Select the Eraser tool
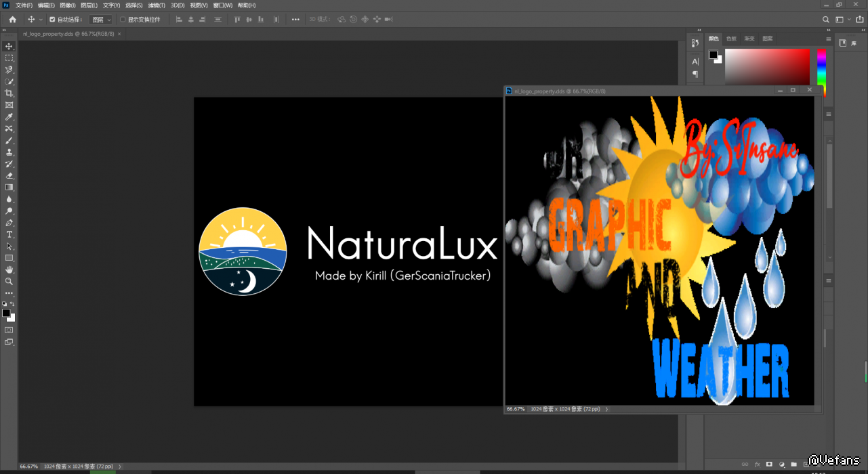The image size is (868, 474). (9, 175)
